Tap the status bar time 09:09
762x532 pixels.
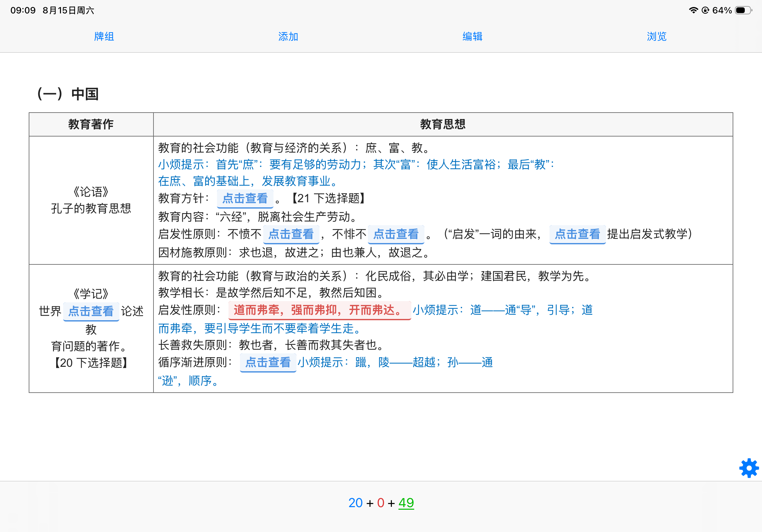[23, 10]
